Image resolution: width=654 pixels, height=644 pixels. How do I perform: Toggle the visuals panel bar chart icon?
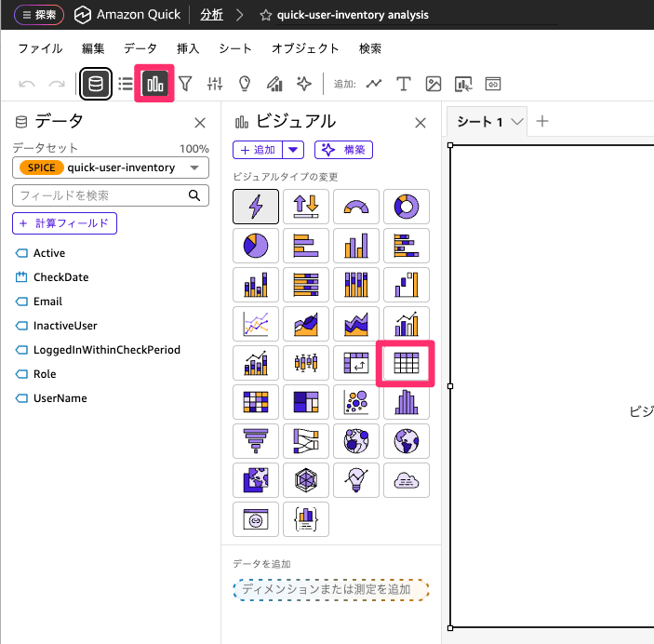154,84
